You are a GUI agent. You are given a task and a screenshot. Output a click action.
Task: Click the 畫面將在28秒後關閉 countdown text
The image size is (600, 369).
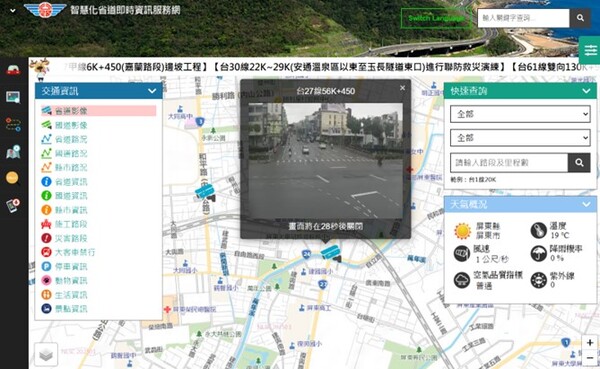click(326, 226)
